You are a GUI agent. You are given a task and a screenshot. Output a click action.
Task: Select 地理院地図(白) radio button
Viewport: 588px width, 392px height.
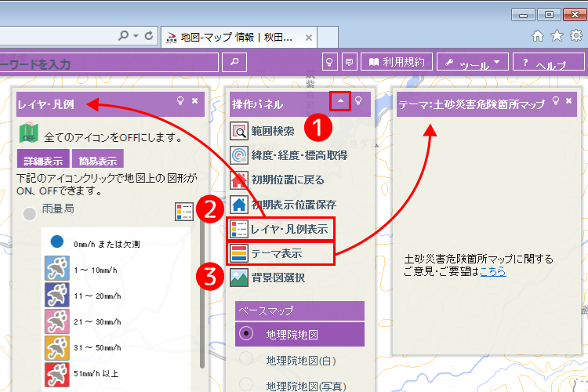tap(246, 359)
